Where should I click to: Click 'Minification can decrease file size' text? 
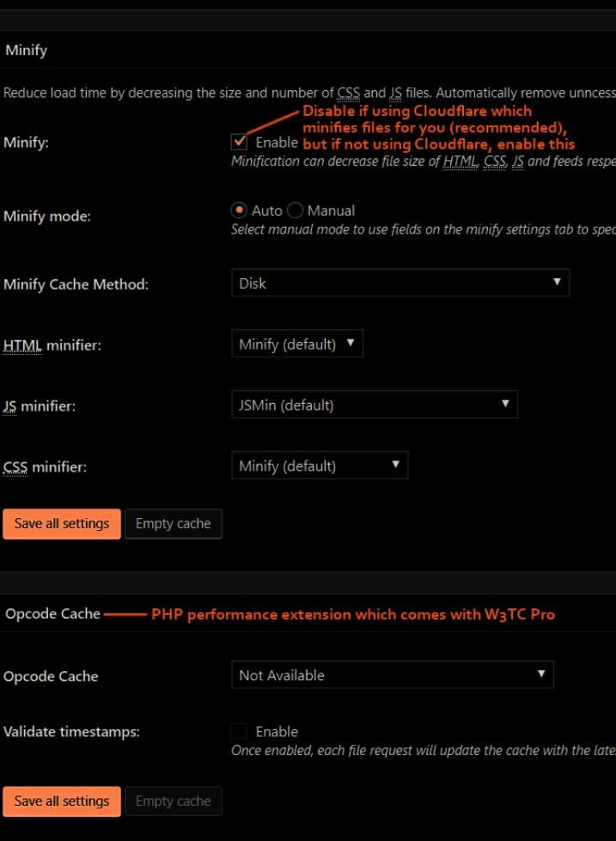click(424, 161)
